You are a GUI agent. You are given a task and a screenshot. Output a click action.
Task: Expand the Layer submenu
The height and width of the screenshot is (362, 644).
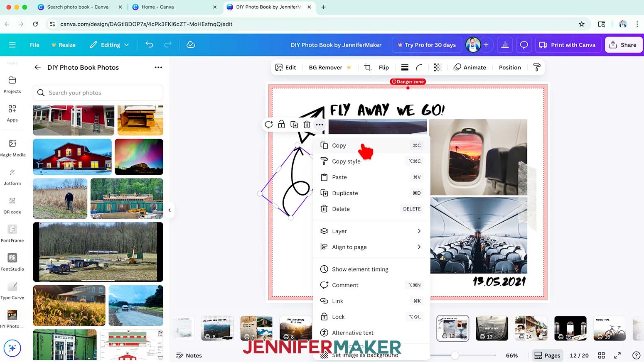pos(371,231)
